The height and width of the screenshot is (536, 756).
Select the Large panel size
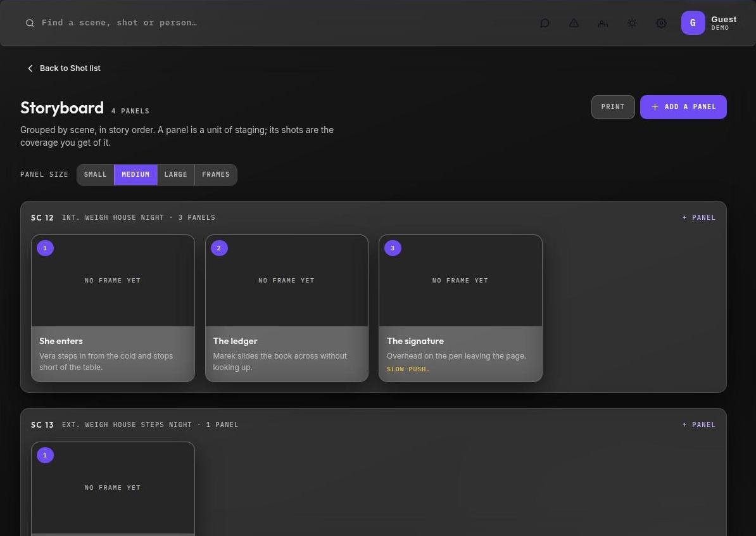tap(175, 175)
